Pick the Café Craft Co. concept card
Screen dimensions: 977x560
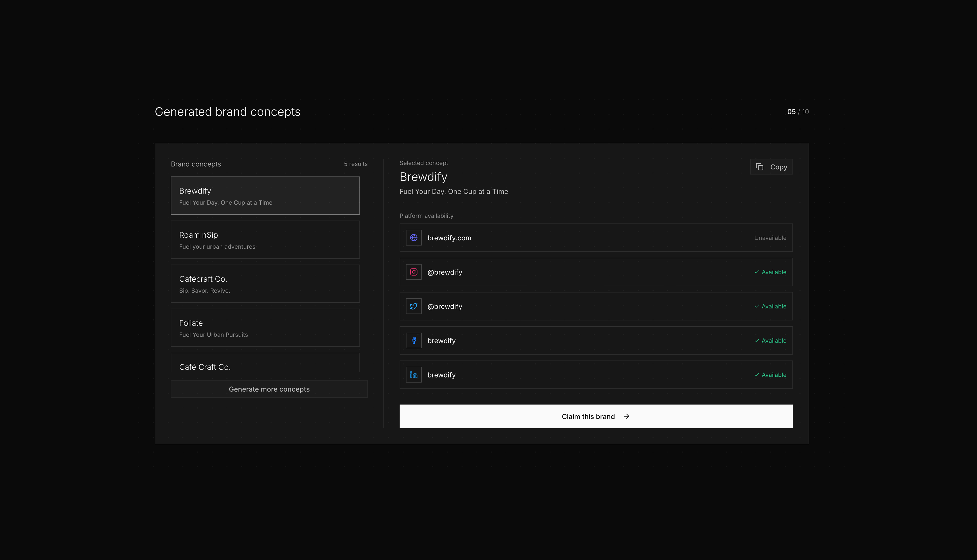265,363
